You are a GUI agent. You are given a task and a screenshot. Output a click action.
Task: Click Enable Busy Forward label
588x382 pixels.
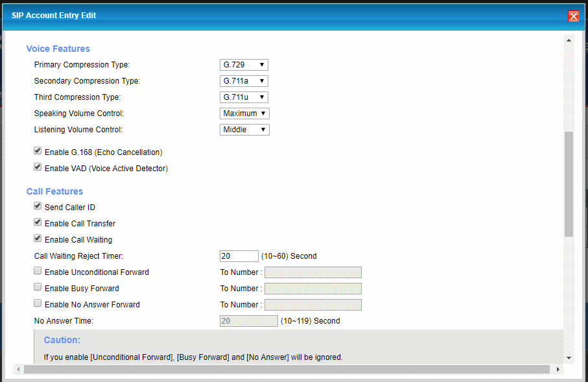pos(82,289)
